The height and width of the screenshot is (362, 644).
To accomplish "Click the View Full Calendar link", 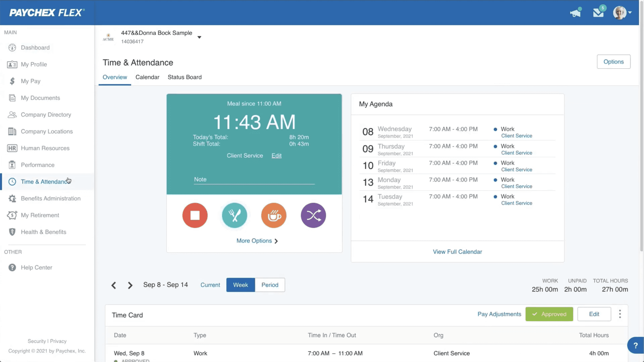I will [457, 251].
